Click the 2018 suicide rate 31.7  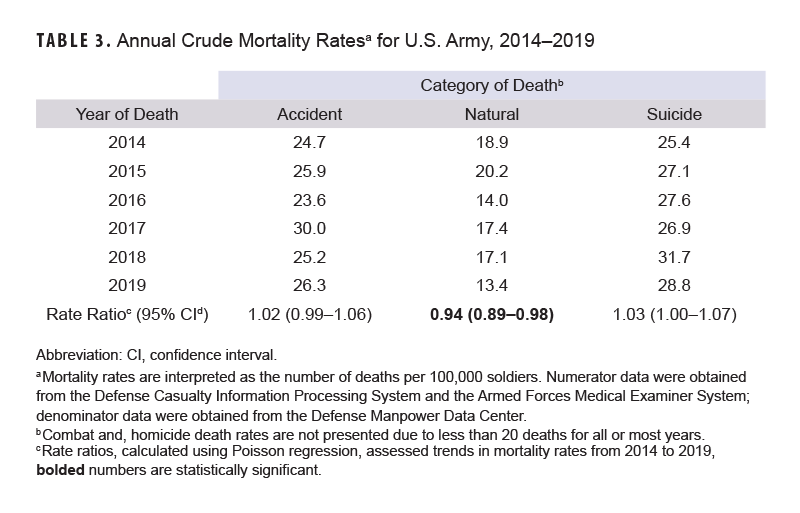674,258
